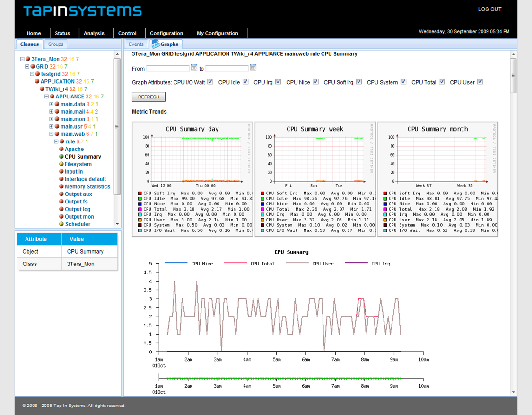Click the LOG OUT link
Screen dimensions: 532x415
[x=489, y=9]
